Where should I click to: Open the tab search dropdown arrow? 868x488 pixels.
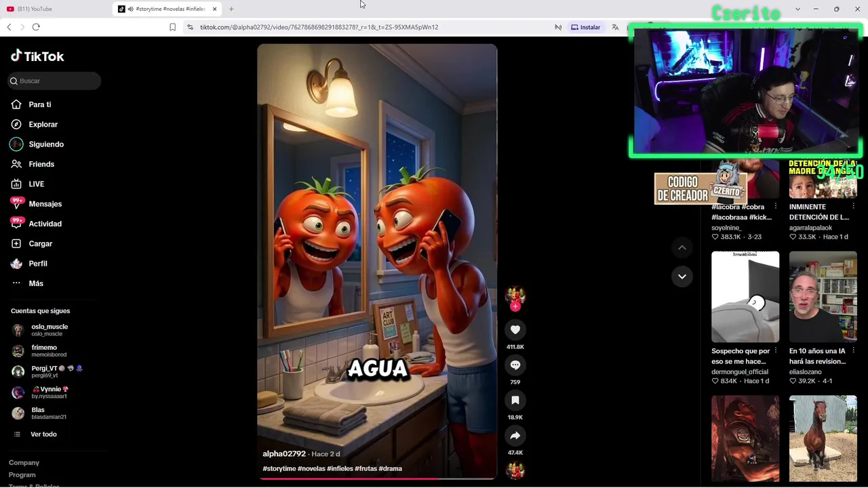point(797,9)
